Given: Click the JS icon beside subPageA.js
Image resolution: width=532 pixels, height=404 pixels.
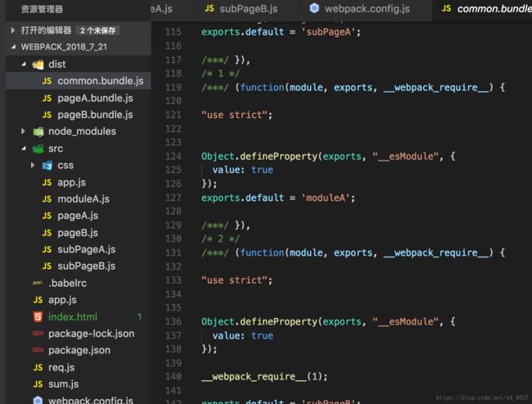Looking at the screenshot, I should 47,249.
